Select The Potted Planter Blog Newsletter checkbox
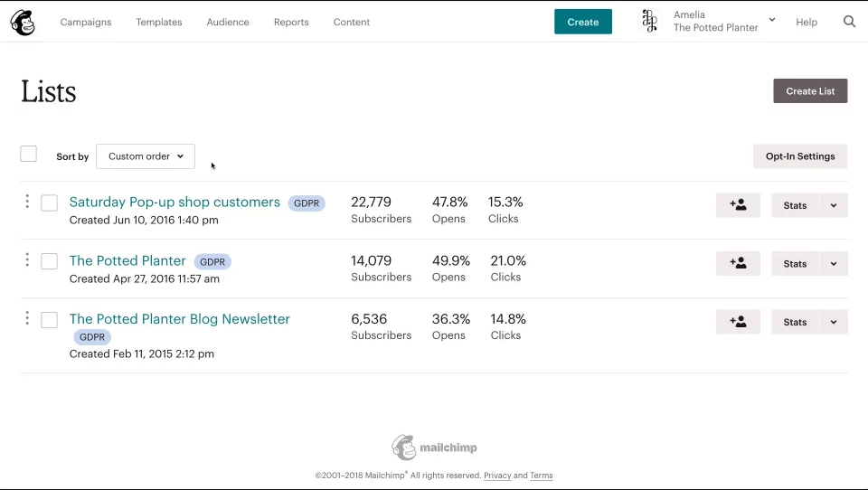This screenshot has height=490, width=868. point(50,320)
